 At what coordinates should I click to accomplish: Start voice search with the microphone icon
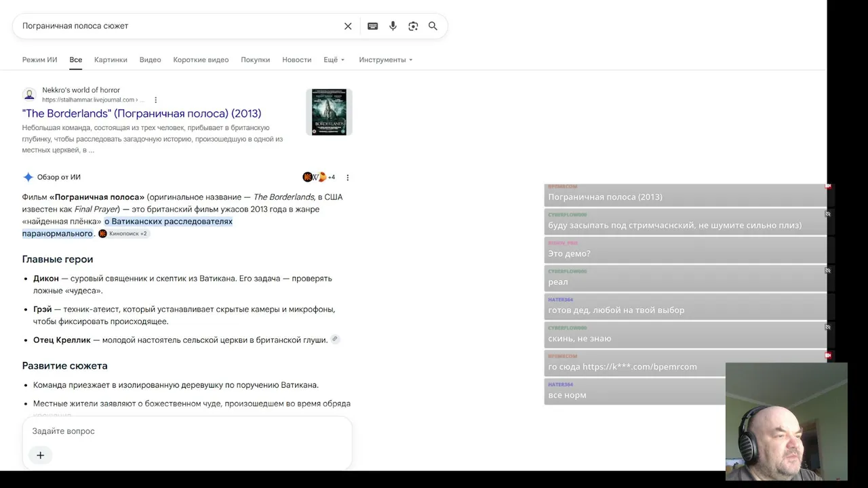click(x=393, y=26)
